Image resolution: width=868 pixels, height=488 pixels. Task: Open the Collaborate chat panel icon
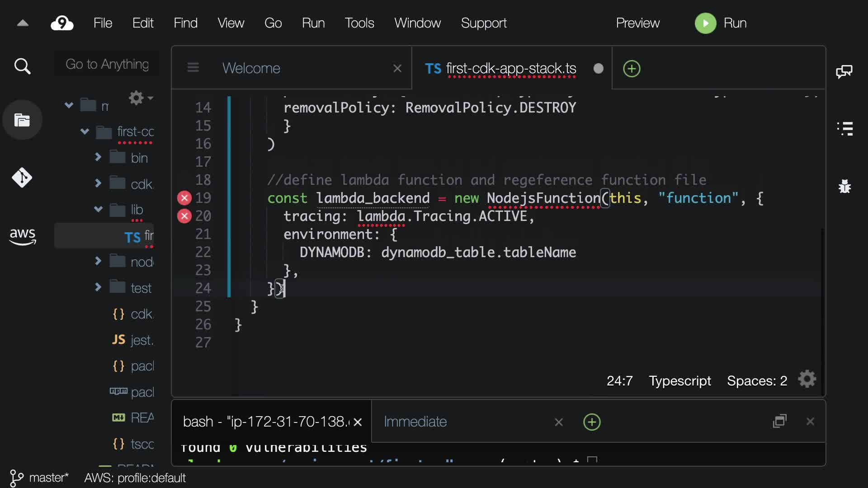tap(844, 71)
